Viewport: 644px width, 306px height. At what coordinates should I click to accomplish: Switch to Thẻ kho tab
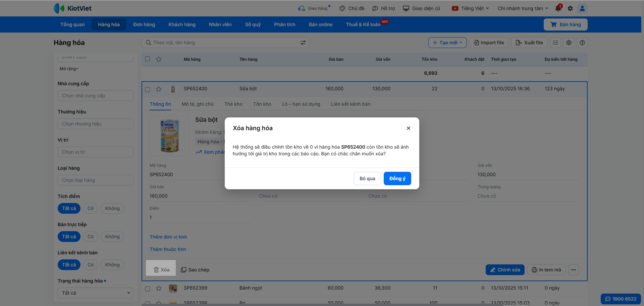click(x=233, y=104)
